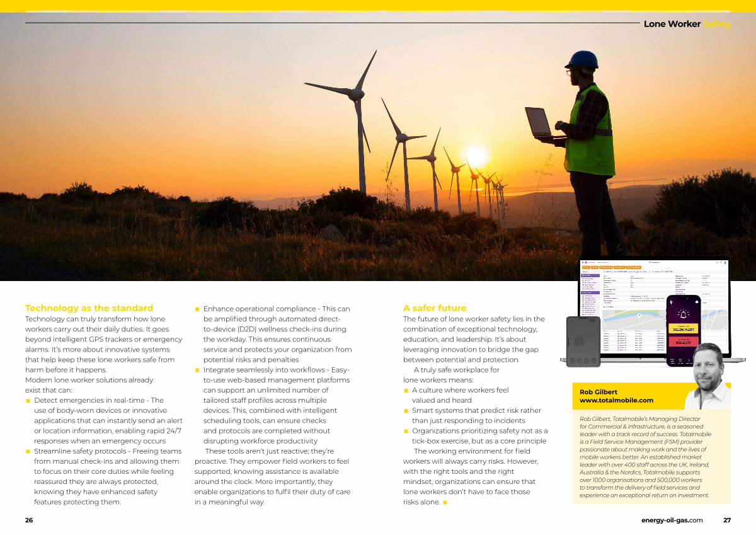This screenshot has width=756, height=535.
Task: Click the setting sun in the photo
Action: (477, 155)
